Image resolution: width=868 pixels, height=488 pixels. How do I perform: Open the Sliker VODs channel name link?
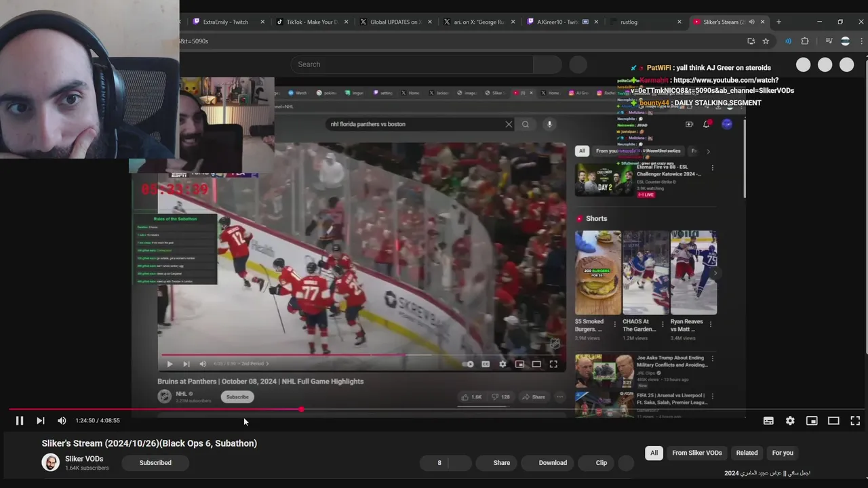click(84, 459)
